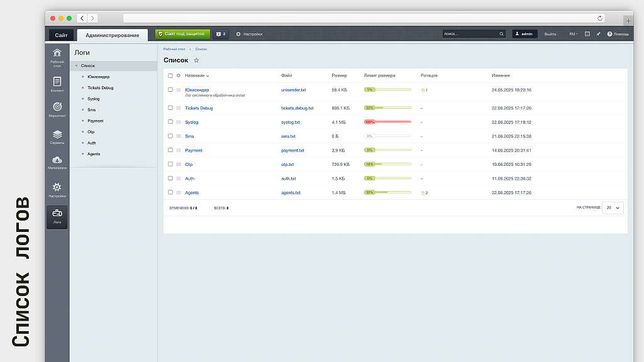This screenshot has width=644, height=362.
Task: Add the Список page to favorites star
Action: pyautogui.click(x=196, y=60)
